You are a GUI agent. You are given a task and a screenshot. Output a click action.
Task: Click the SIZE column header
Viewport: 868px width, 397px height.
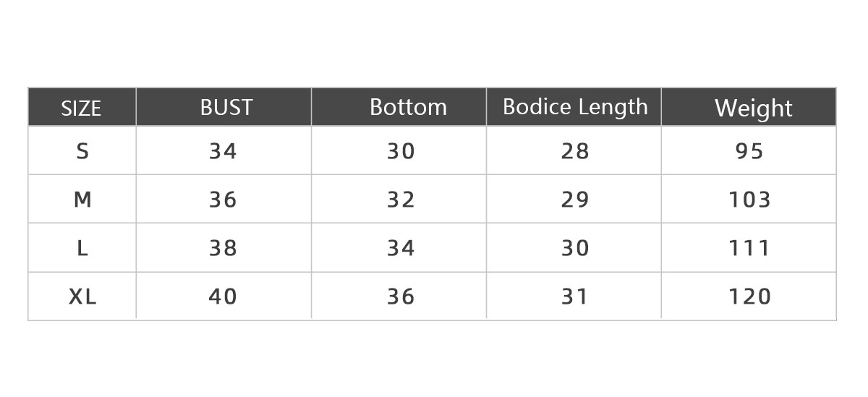pyautogui.click(x=81, y=108)
